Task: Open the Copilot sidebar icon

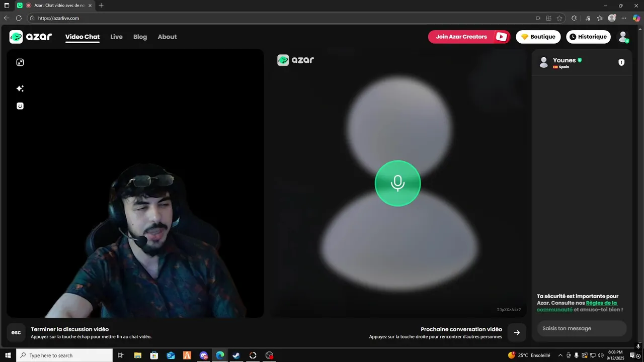Action: pyautogui.click(x=636, y=18)
